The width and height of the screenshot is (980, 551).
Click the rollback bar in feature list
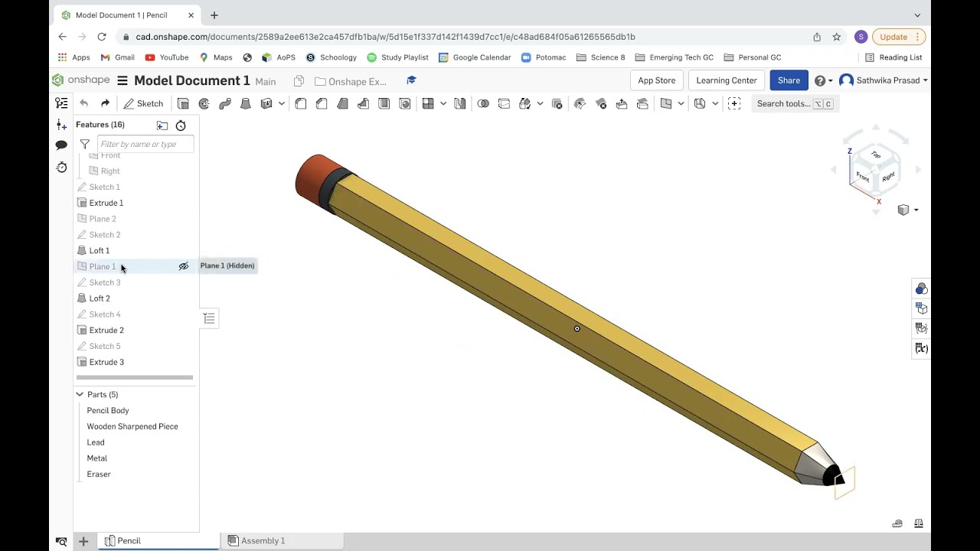[135, 377]
